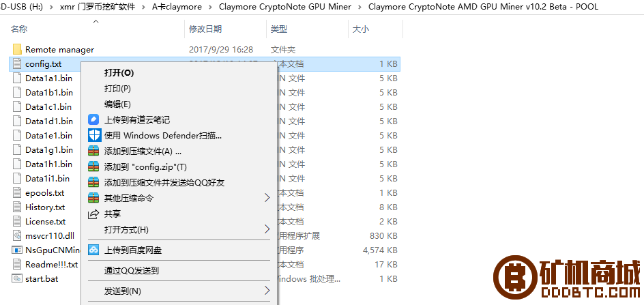Click the start.bat batch file icon
The height and width of the screenshot is (305, 644).
17,278
